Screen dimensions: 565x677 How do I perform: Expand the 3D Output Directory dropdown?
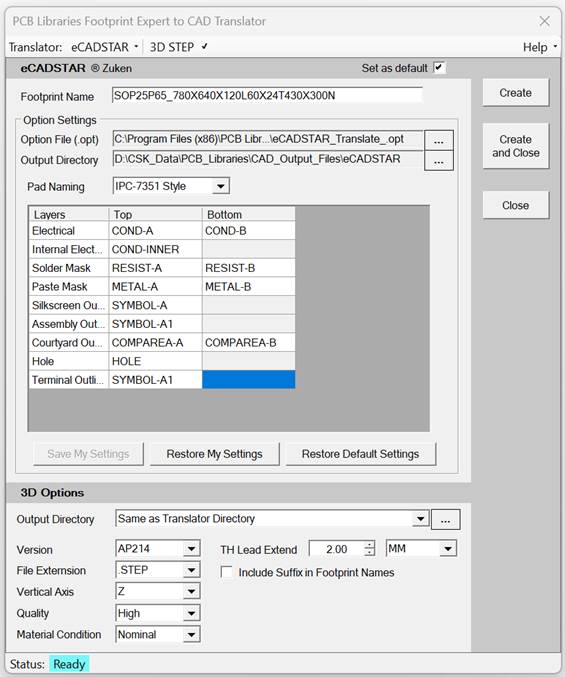coord(420,519)
